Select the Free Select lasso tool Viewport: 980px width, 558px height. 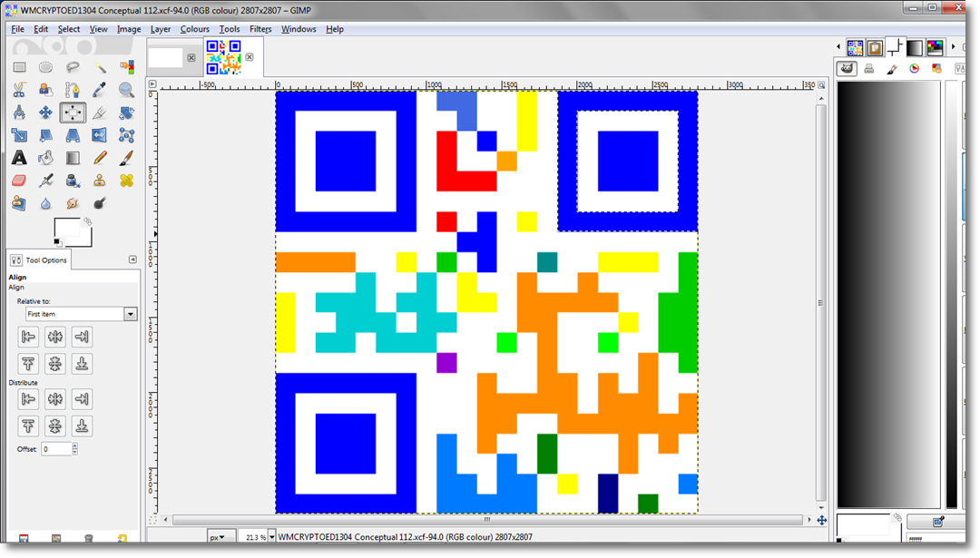pos(73,67)
